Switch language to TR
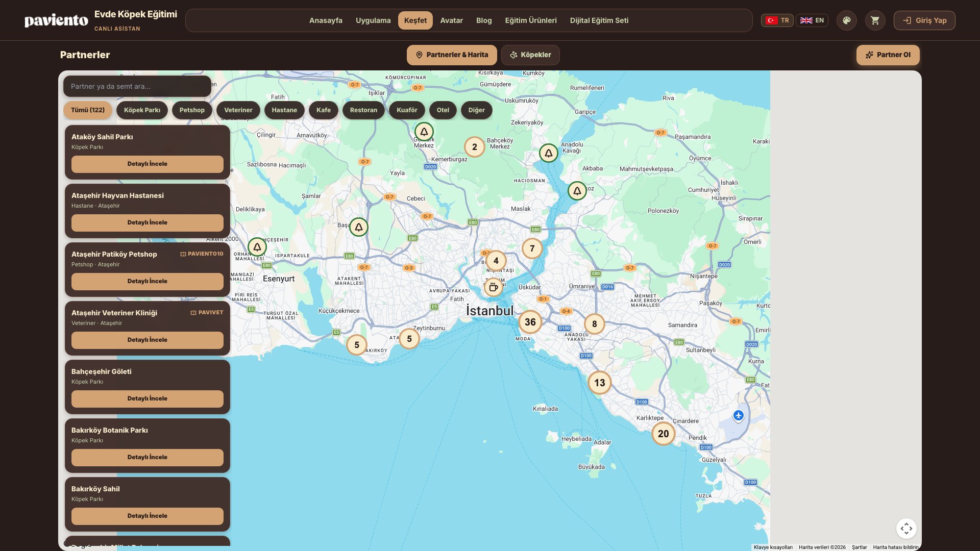Image resolution: width=980 pixels, height=551 pixels. click(x=777, y=20)
